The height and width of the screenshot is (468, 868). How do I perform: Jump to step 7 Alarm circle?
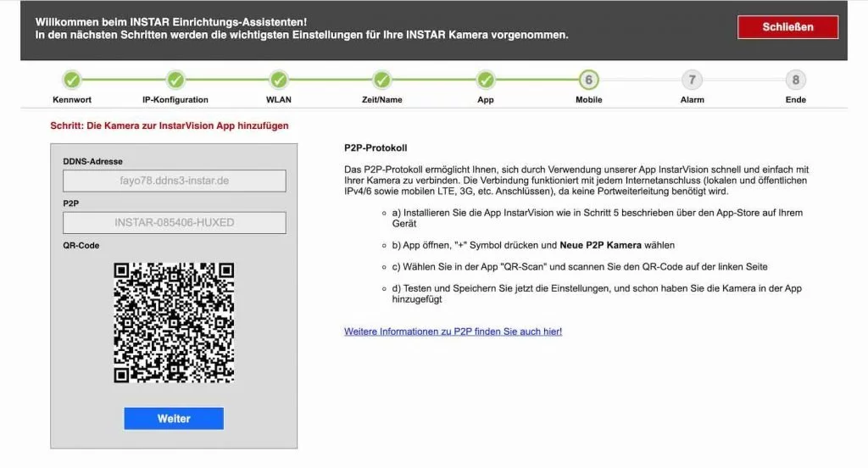tap(692, 80)
